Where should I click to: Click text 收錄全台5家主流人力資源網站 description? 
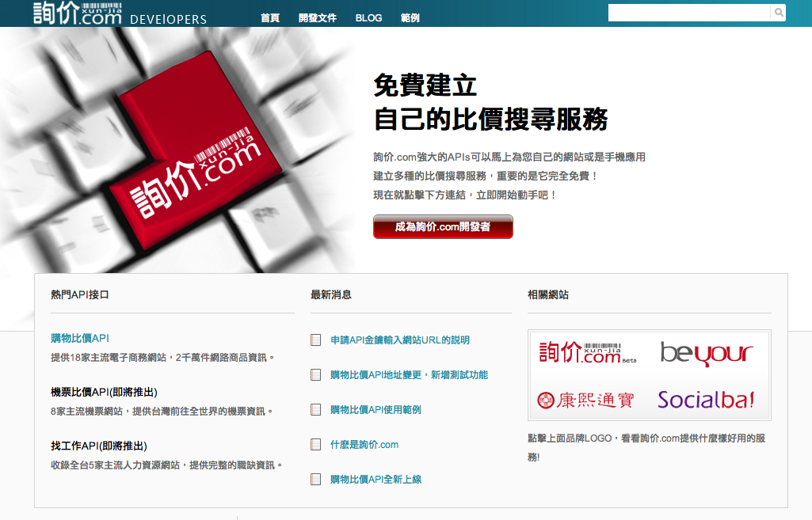[x=166, y=465]
